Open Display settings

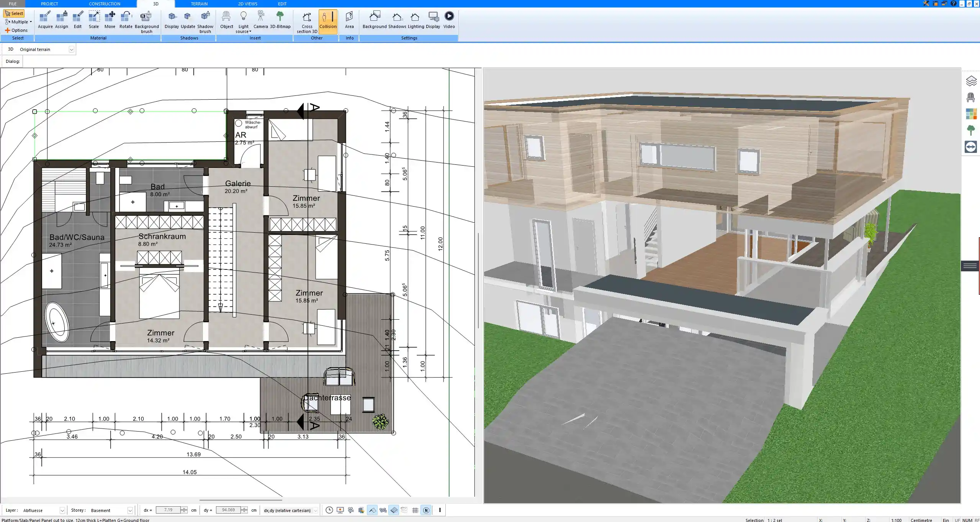pyautogui.click(x=433, y=20)
